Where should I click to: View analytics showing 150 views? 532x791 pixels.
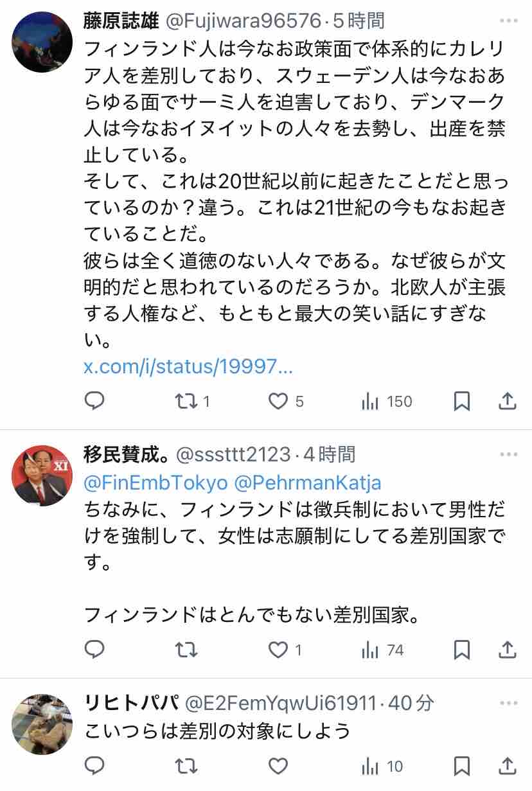click(387, 402)
